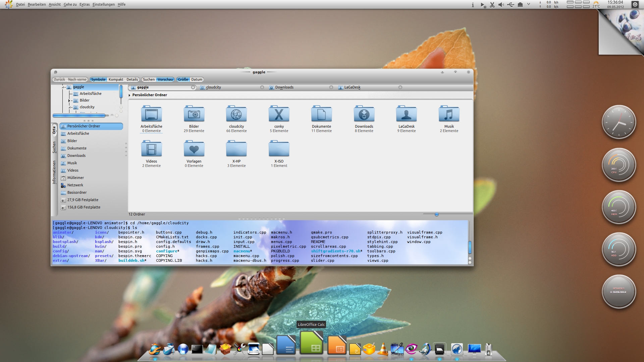The image size is (644, 362).
Task: Switch to Kompakt view mode
Action: (116, 79)
